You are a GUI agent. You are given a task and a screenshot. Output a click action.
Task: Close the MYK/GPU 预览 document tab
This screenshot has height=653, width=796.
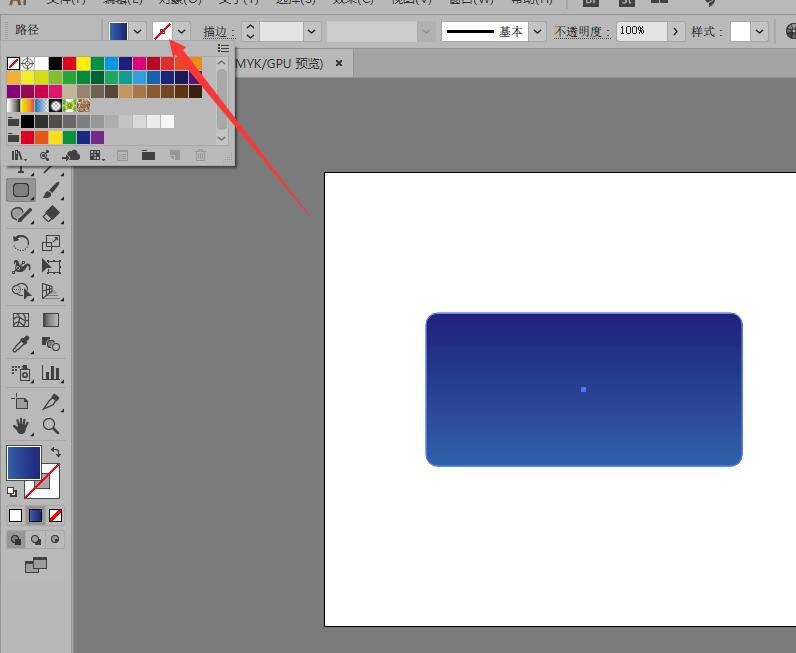(339, 63)
